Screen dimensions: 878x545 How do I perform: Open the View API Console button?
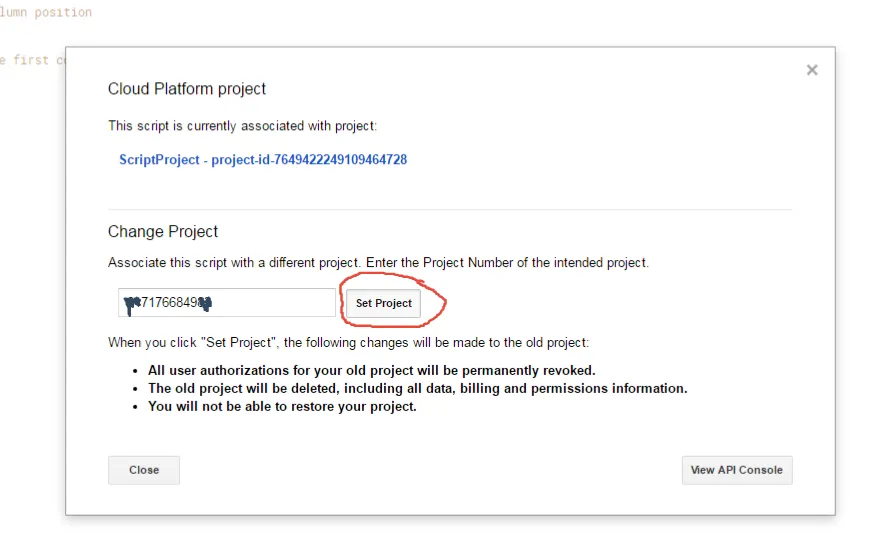coord(737,470)
